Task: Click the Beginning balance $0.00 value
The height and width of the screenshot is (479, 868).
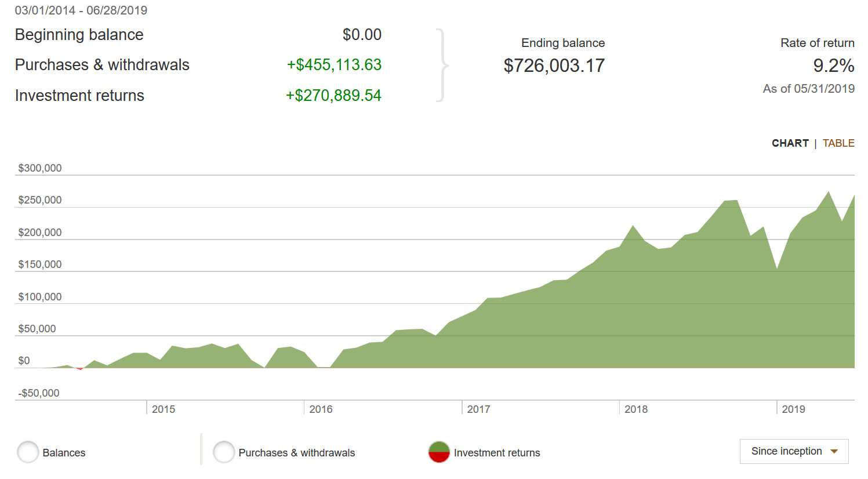Action: pos(362,35)
